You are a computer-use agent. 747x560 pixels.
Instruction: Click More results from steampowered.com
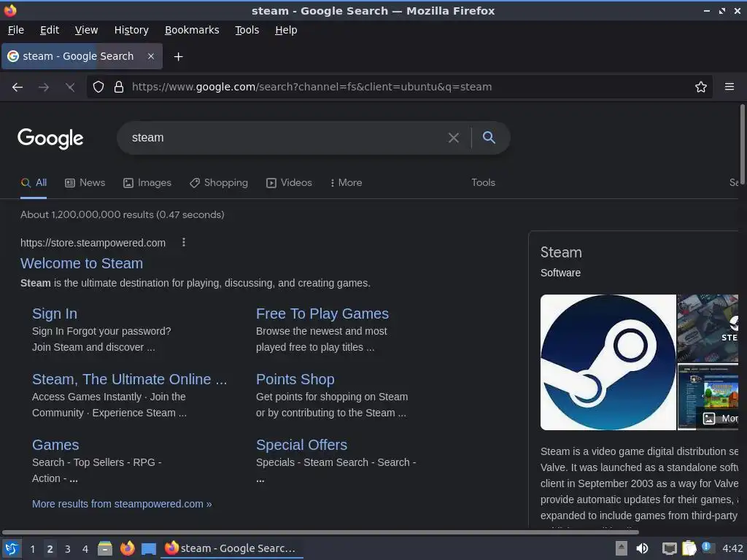coord(122,504)
